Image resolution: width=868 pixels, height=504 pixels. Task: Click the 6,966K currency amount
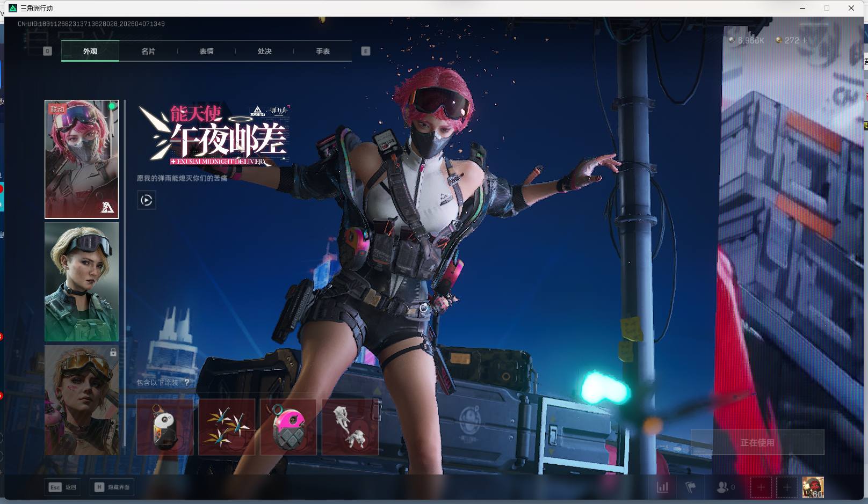click(x=751, y=40)
